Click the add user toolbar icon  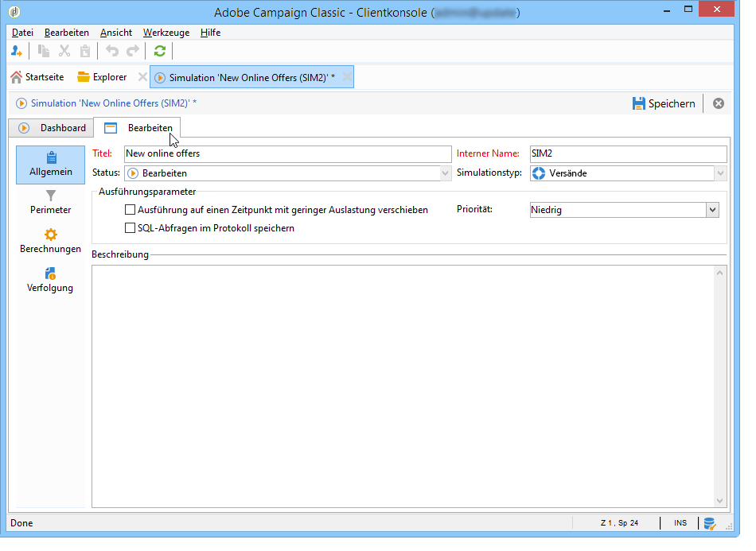(17, 51)
